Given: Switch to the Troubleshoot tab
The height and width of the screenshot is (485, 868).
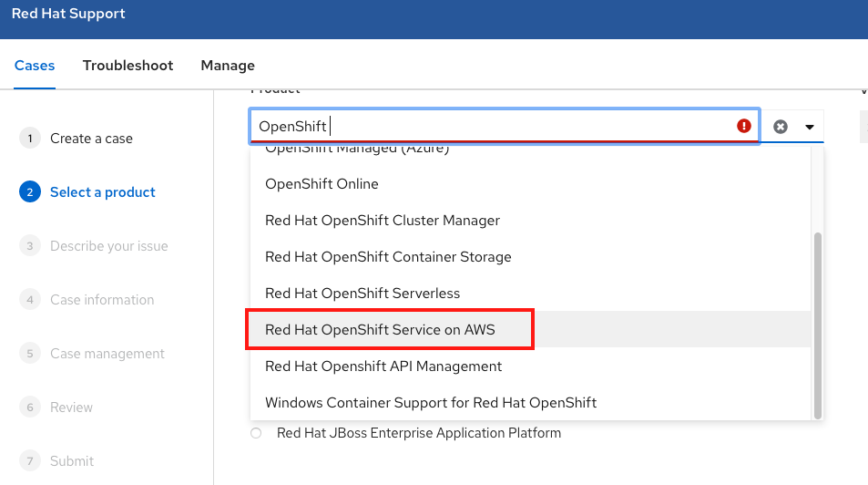Looking at the screenshot, I should 128,66.
